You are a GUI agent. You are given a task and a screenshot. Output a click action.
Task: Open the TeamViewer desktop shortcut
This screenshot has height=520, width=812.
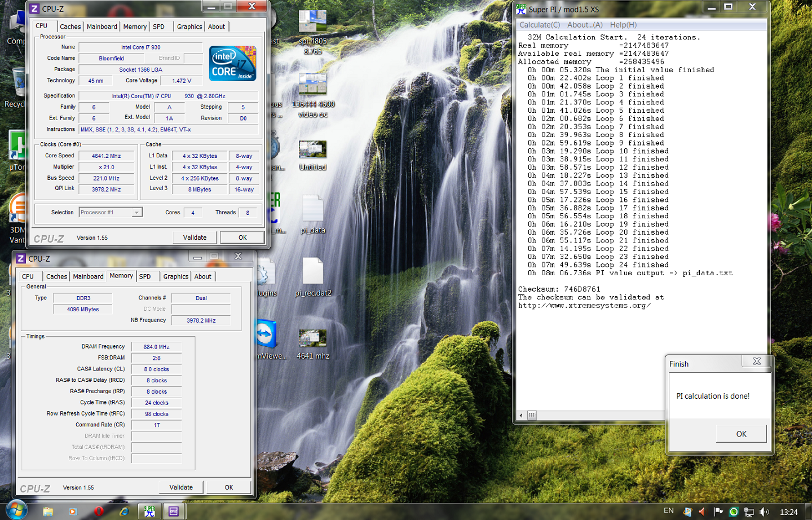click(x=267, y=340)
